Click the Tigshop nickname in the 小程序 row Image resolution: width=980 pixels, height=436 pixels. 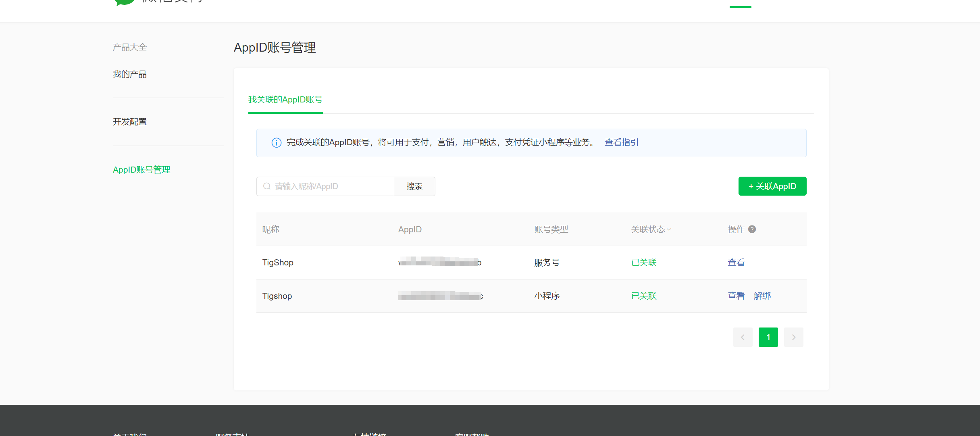[277, 296]
